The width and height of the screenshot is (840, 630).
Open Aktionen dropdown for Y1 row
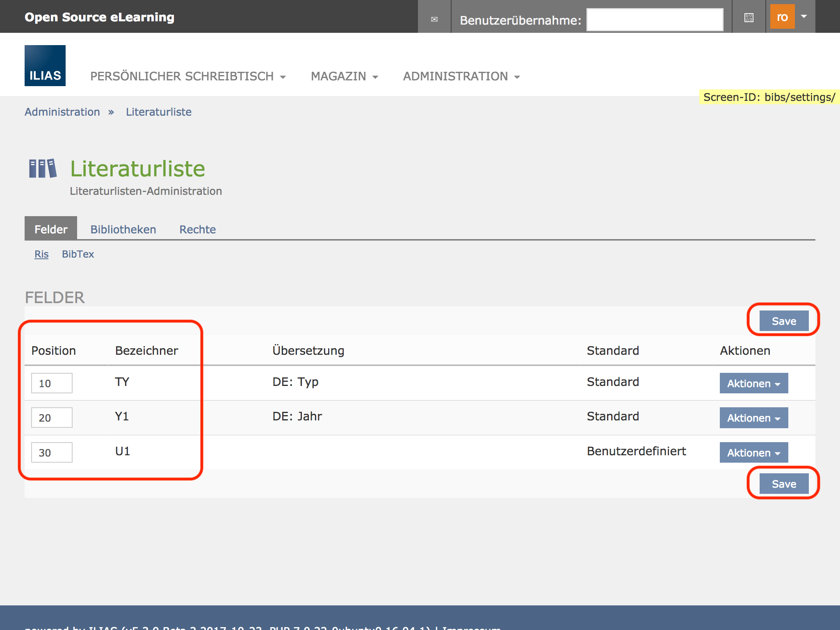753,418
